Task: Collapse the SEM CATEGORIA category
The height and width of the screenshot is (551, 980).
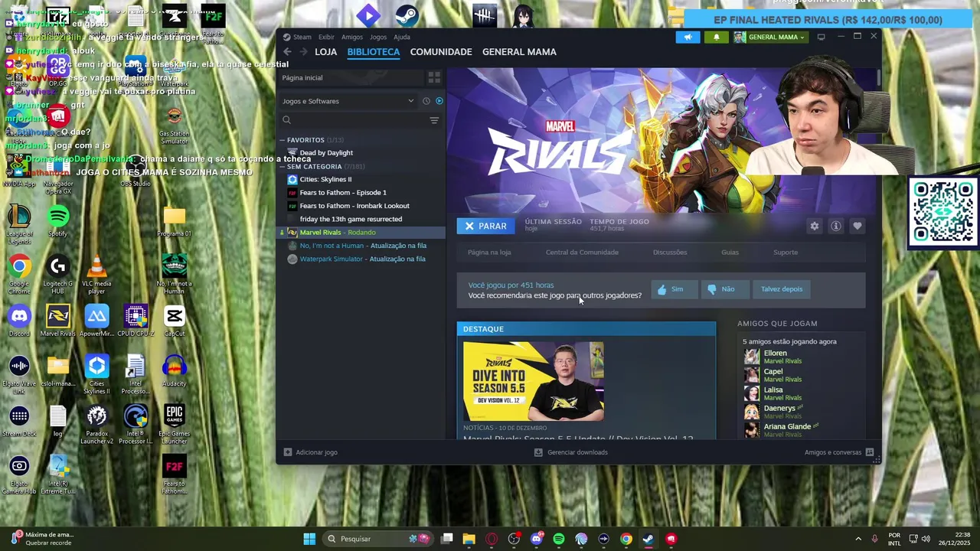Action: coord(283,167)
